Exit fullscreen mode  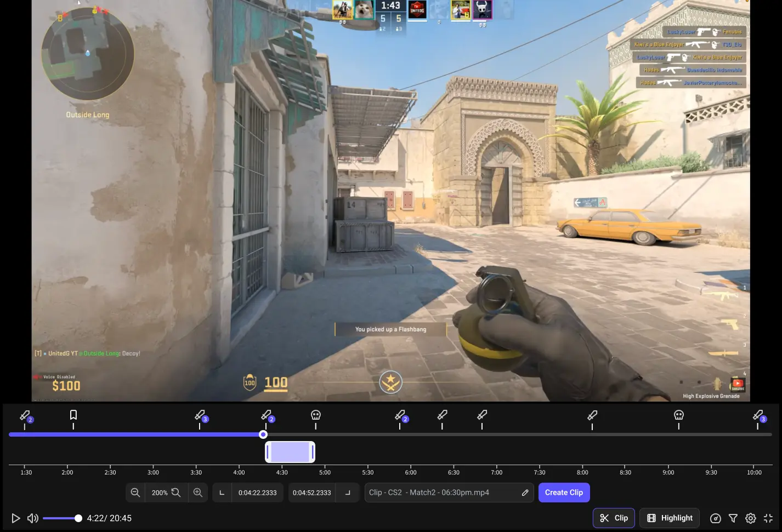(x=768, y=518)
